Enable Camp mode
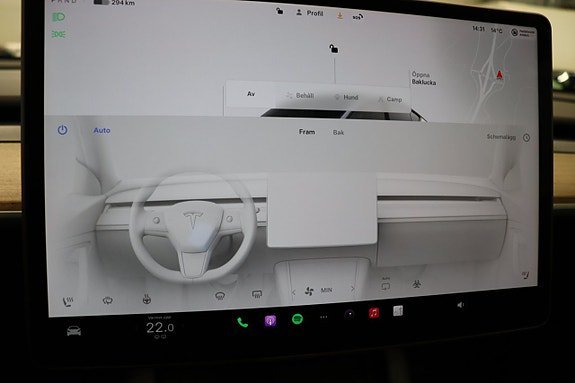This screenshot has height=383, width=575. (390, 99)
